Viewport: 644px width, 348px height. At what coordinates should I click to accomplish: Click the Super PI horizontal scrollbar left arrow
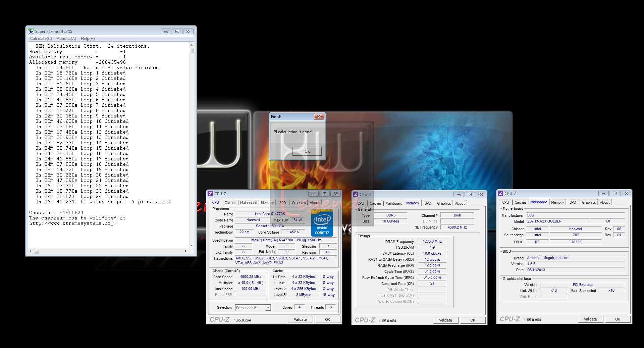[x=31, y=251]
